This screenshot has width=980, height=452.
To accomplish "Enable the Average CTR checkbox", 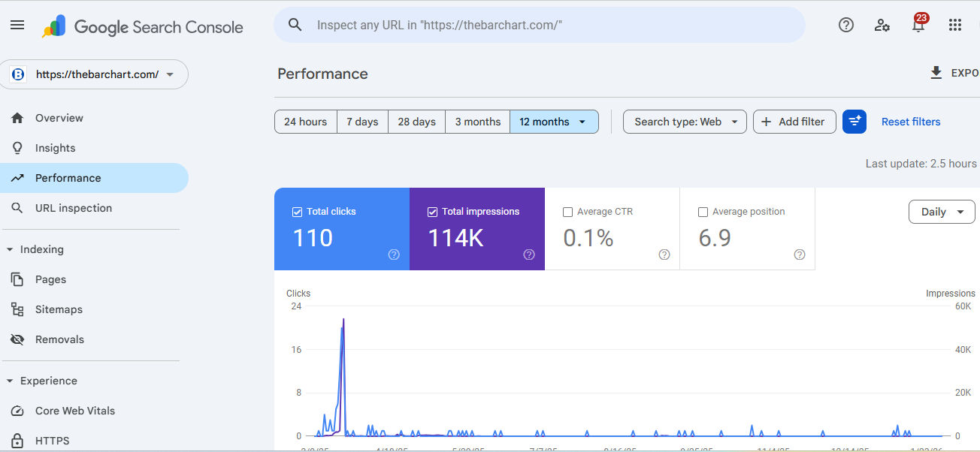I will (x=568, y=212).
